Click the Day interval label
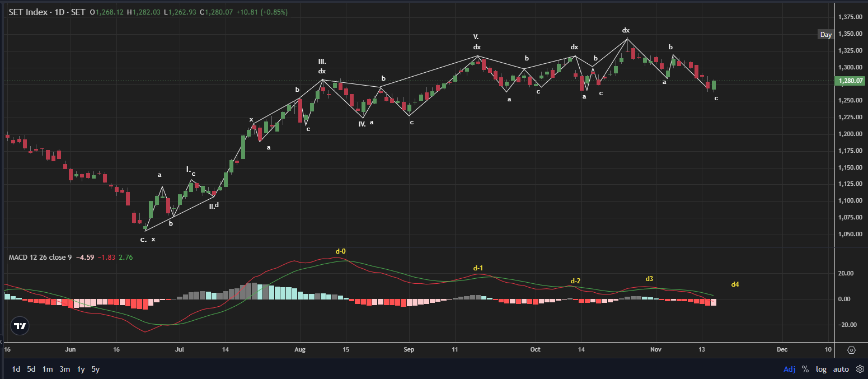The height and width of the screenshot is (379, 868). [826, 35]
